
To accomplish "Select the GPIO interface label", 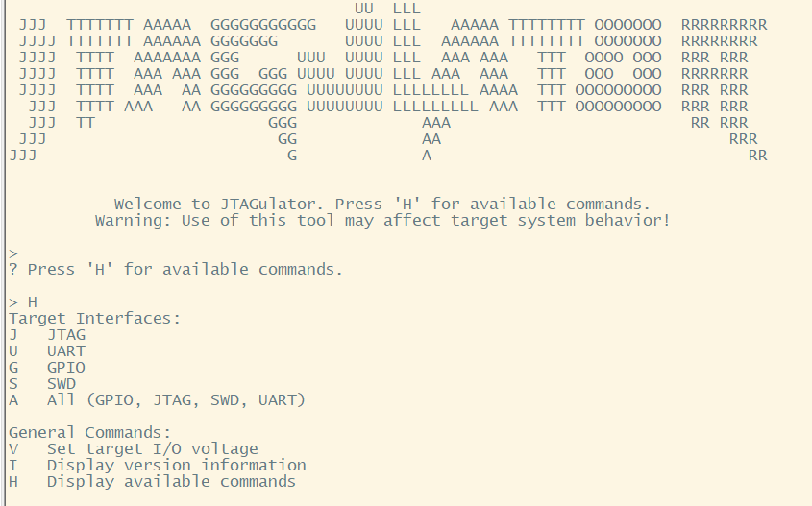I will click(x=65, y=368).
